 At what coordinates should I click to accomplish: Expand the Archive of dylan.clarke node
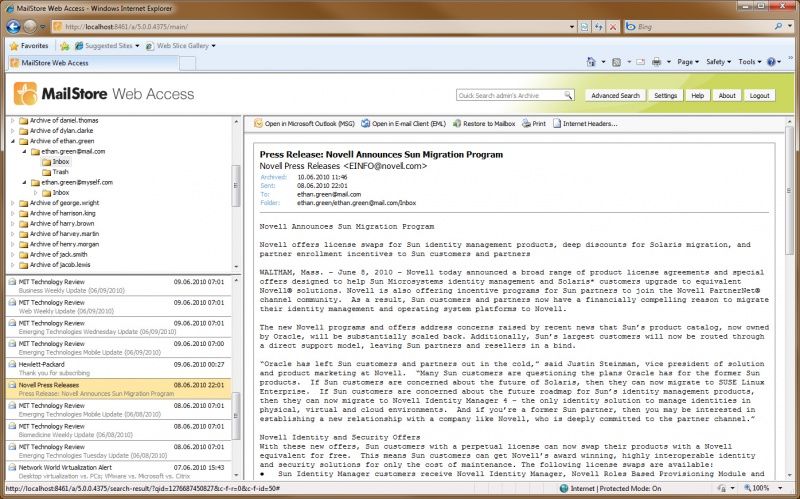click(x=13, y=131)
